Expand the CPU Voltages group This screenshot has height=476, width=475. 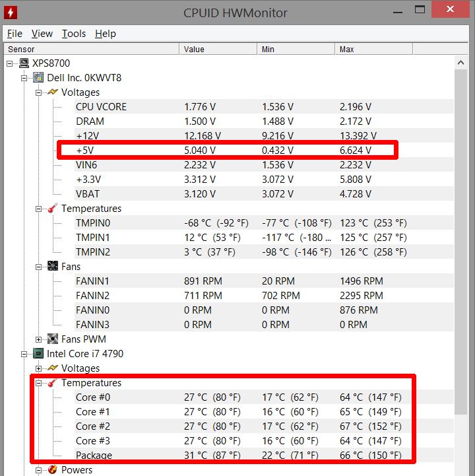click(x=38, y=368)
